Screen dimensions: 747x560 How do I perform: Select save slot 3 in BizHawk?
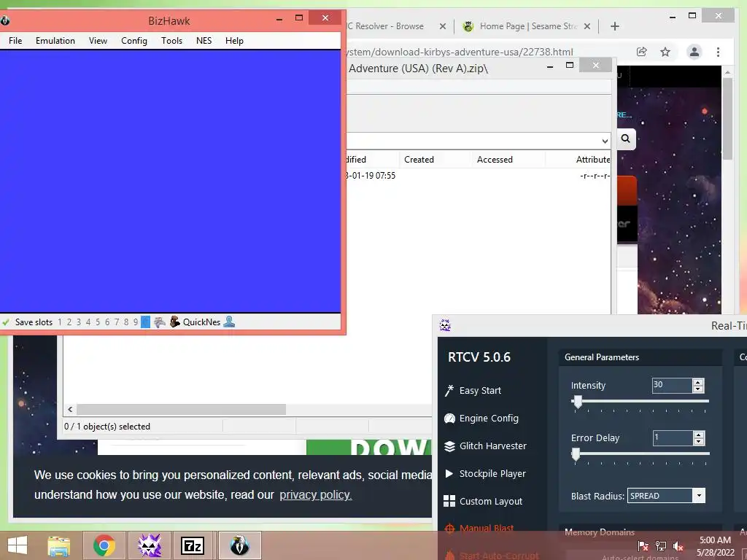tap(79, 322)
